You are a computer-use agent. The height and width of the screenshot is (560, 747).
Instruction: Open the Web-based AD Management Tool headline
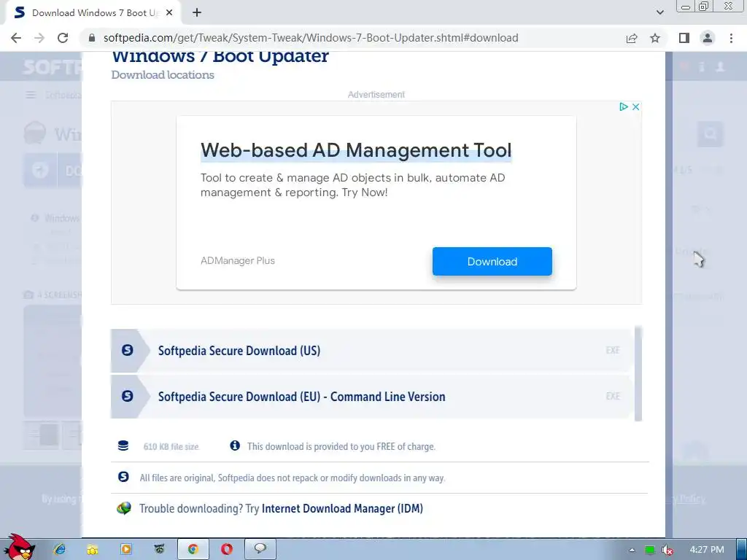pos(356,150)
